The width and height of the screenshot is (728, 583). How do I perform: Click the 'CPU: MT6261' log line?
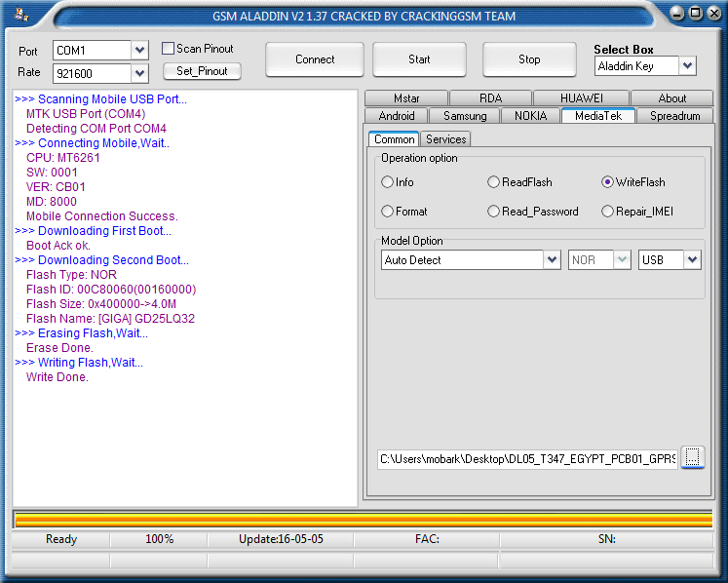click(63, 158)
